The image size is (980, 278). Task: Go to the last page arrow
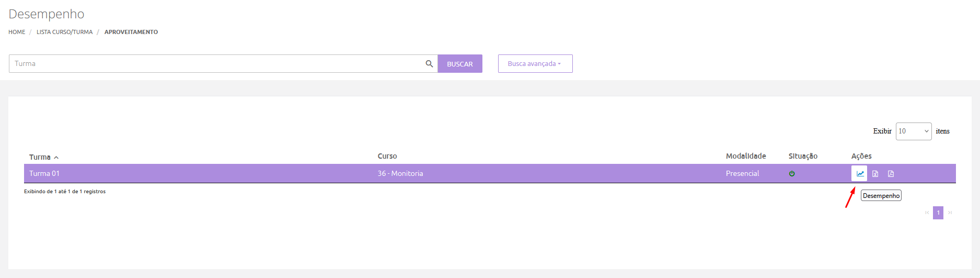pyautogui.click(x=950, y=213)
